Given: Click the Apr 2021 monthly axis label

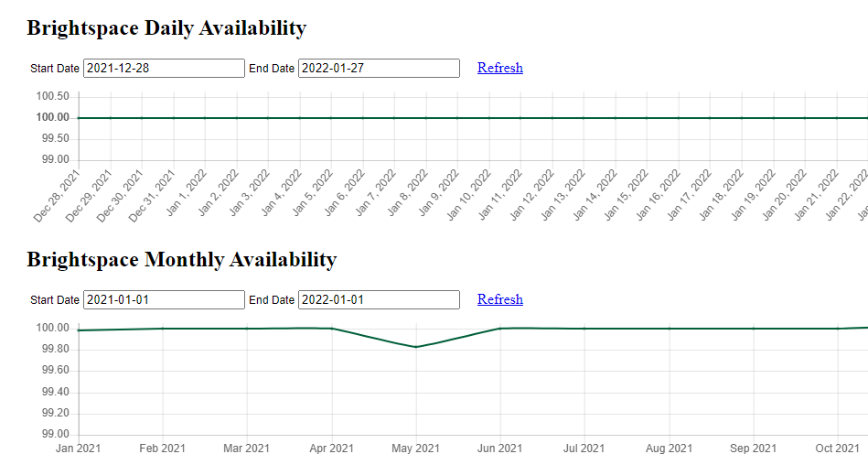Looking at the screenshot, I should [331, 449].
